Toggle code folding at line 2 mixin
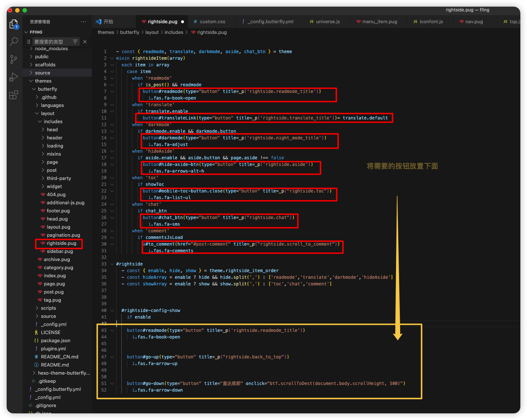 point(112,58)
